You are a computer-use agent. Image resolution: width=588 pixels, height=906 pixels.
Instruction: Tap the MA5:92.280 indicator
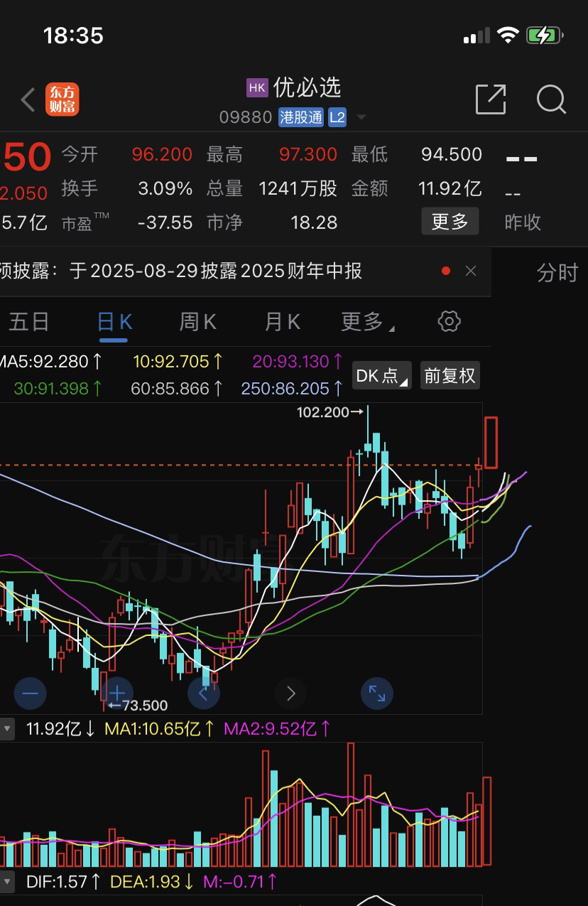tap(50, 362)
